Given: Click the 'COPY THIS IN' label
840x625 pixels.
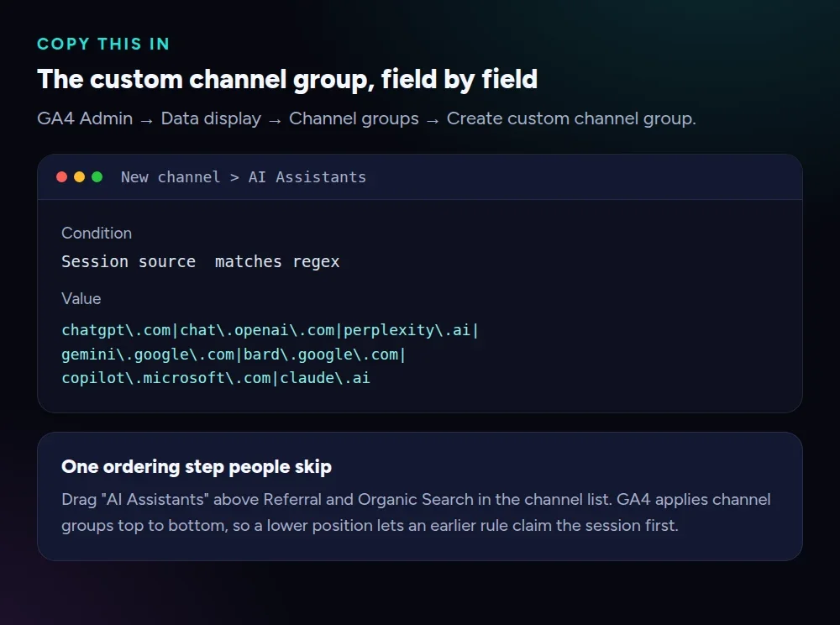Looking at the screenshot, I should click(x=103, y=44).
